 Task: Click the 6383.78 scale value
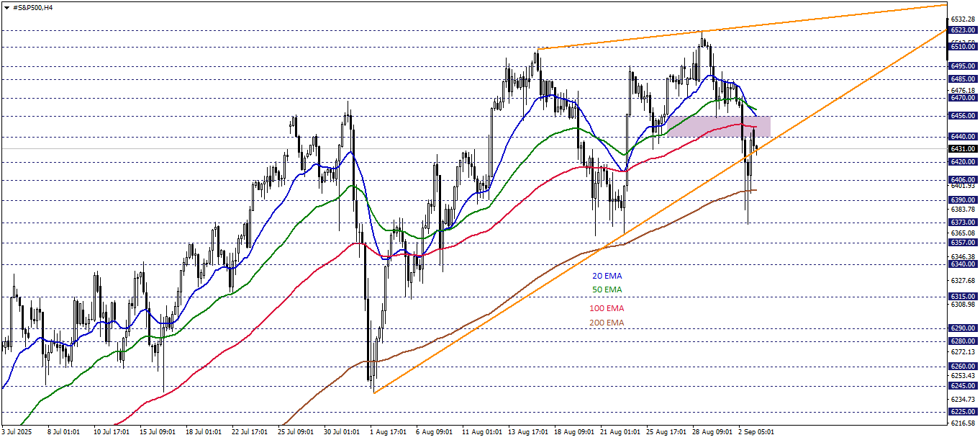963,210
